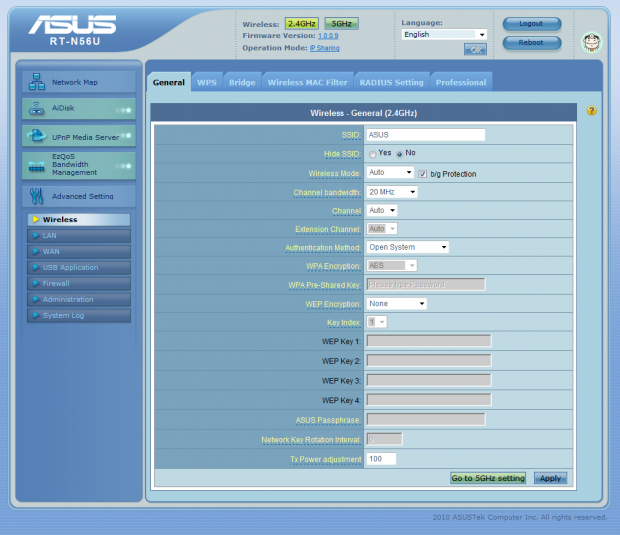Click the Authentication Method help label
The height and width of the screenshot is (535, 620).
pyautogui.click(x=323, y=248)
